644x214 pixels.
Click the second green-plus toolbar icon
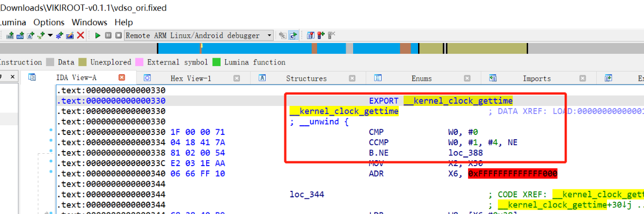click(x=20, y=35)
